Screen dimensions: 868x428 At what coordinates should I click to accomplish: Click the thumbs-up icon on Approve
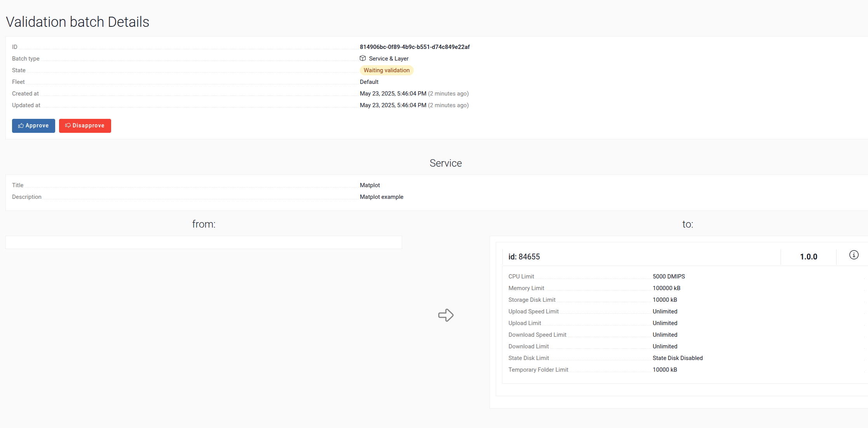coord(21,126)
